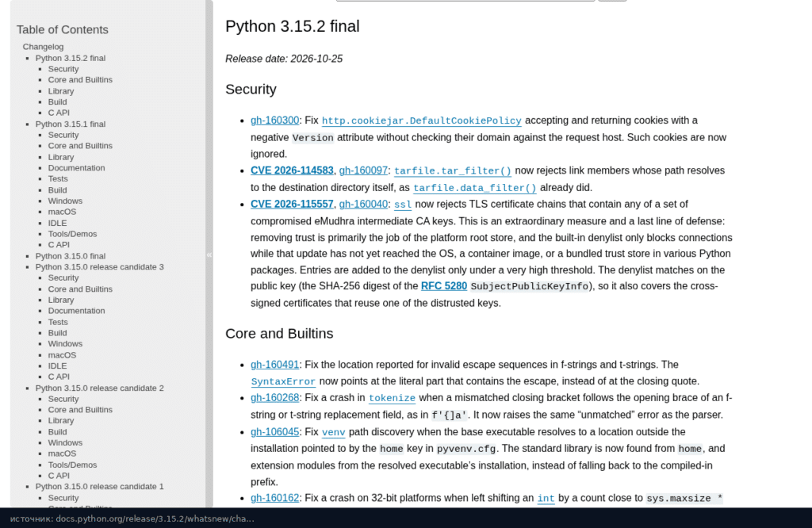This screenshot has width=812, height=528.
Task: Collapse the sidebar with the « handle
Action: (x=209, y=254)
